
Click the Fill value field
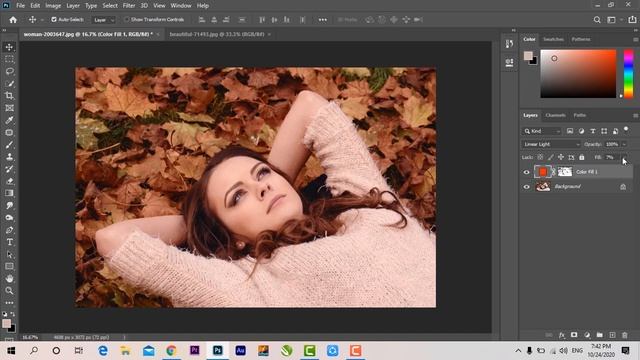(x=611, y=157)
